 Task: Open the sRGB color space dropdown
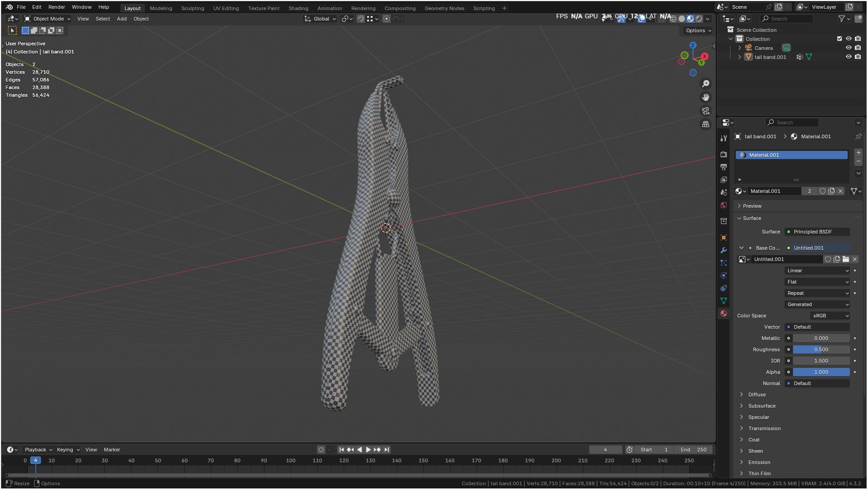[830, 316]
